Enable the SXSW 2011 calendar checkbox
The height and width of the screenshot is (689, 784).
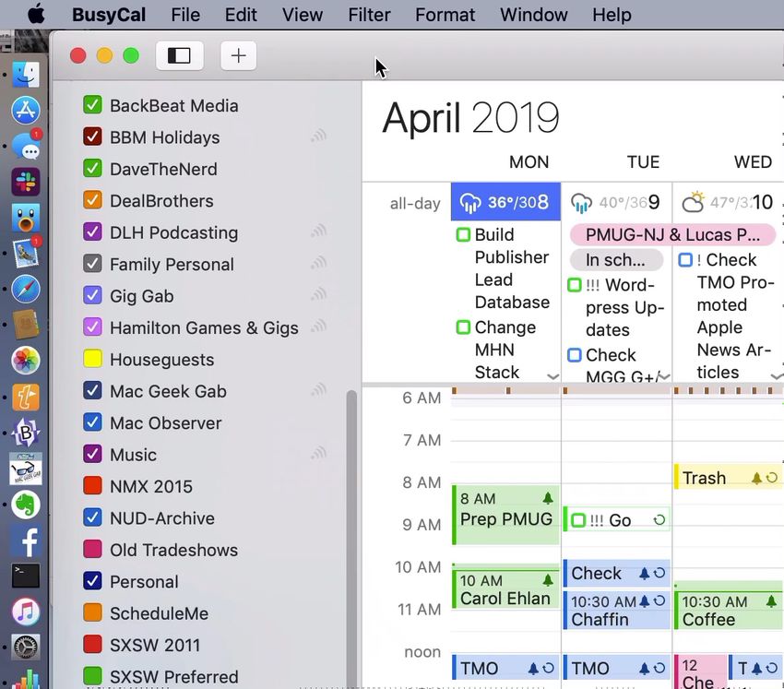(92, 645)
